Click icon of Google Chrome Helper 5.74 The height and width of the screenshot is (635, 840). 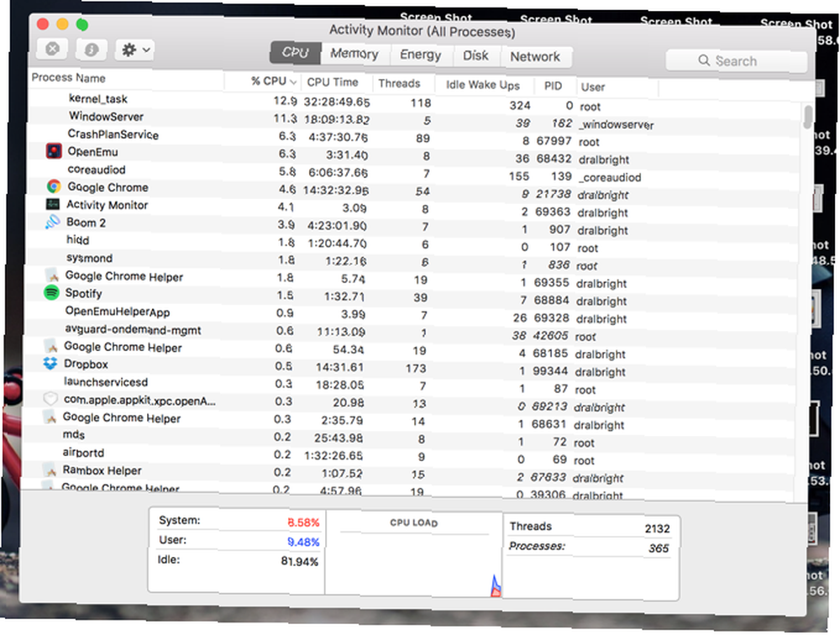[x=51, y=276]
